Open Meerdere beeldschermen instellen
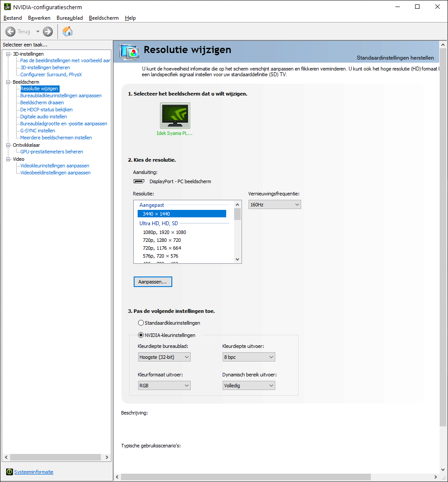 point(56,138)
